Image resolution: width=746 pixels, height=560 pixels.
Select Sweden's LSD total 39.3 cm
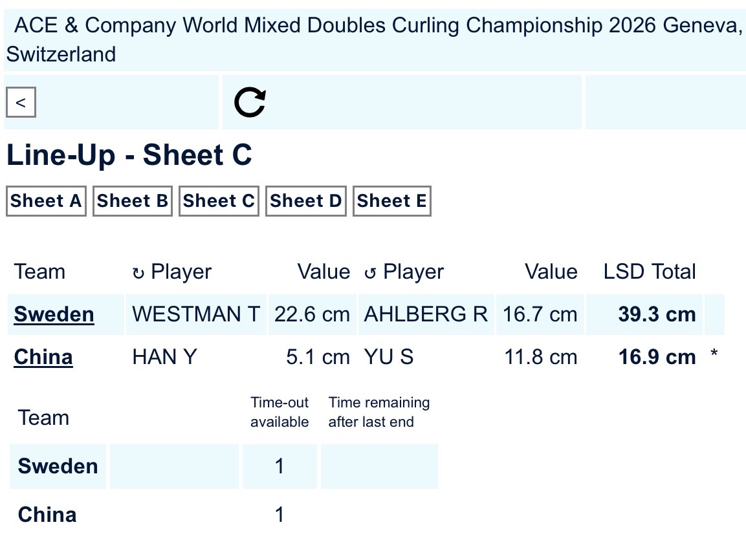pyautogui.click(x=657, y=315)
